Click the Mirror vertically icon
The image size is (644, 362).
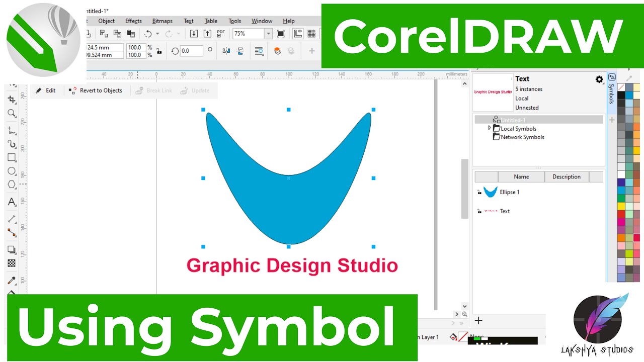pos(240,51)
